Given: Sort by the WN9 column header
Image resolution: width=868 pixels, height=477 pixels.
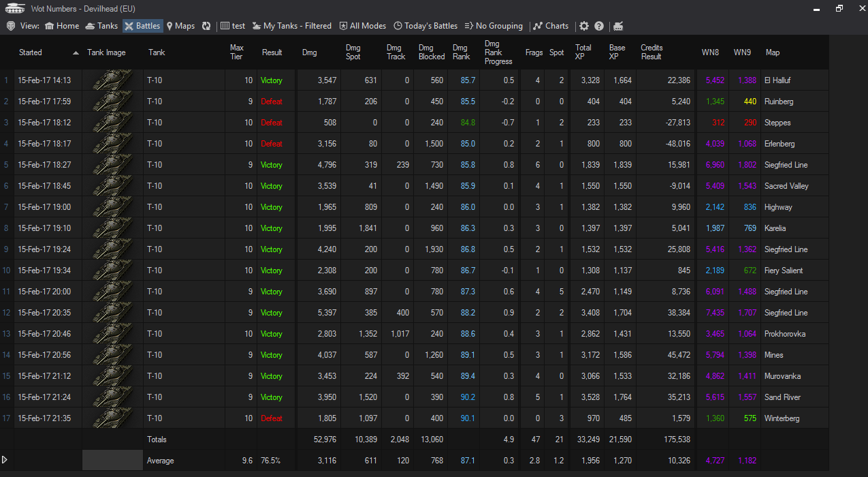Looking at the screenshot, I should tap(745, 52).
